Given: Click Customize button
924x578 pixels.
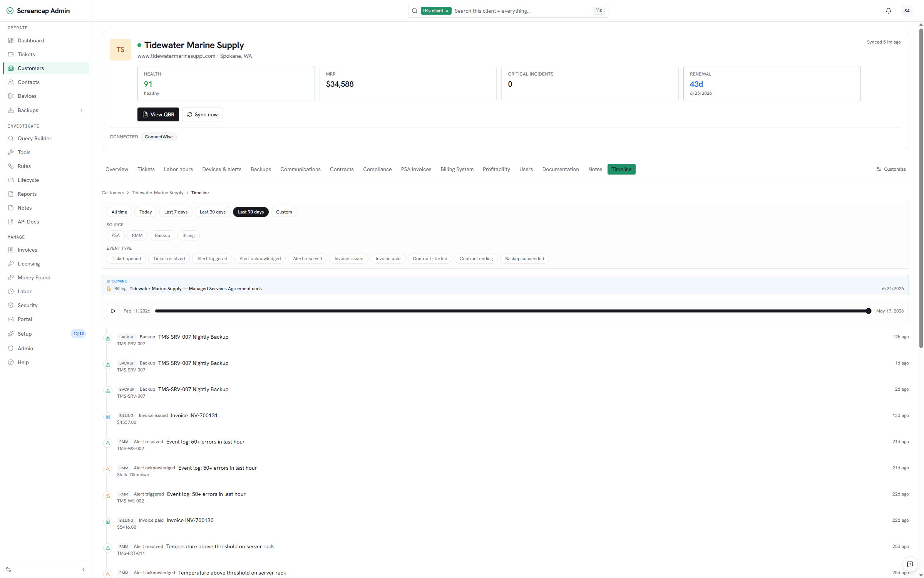Looking at the screenshot, I should 891,169.
